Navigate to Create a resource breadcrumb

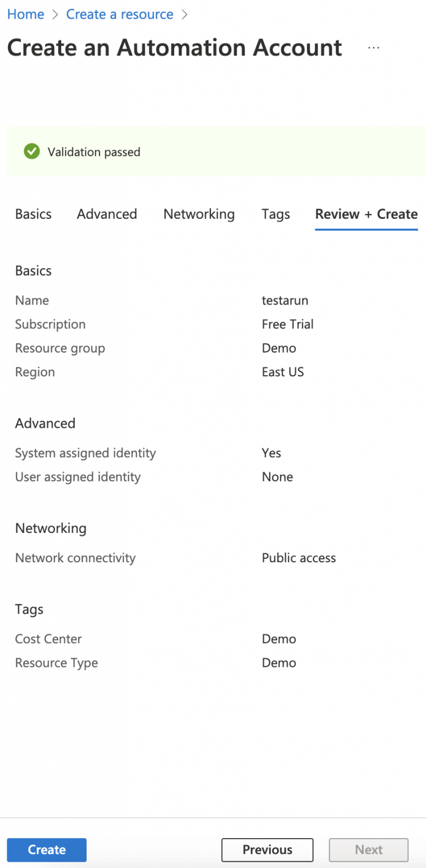tap(120, 15)
